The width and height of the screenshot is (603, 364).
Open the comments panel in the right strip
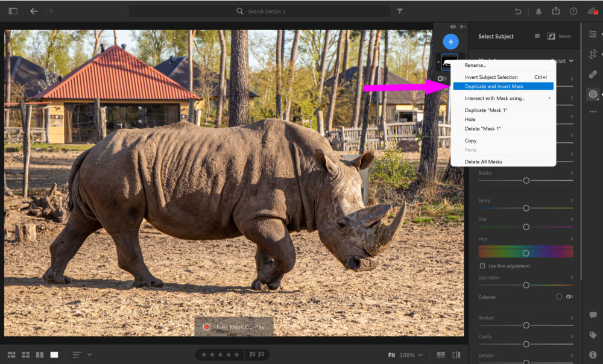click(593, 315)
